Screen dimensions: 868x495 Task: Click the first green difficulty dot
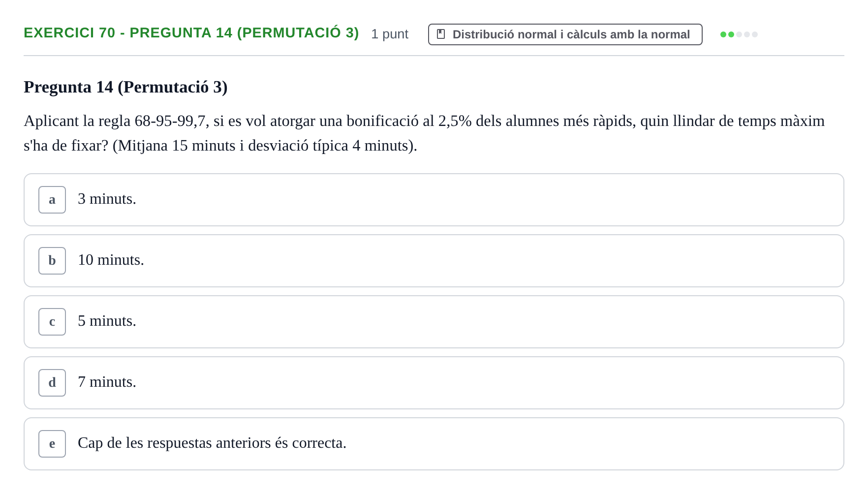723,34
